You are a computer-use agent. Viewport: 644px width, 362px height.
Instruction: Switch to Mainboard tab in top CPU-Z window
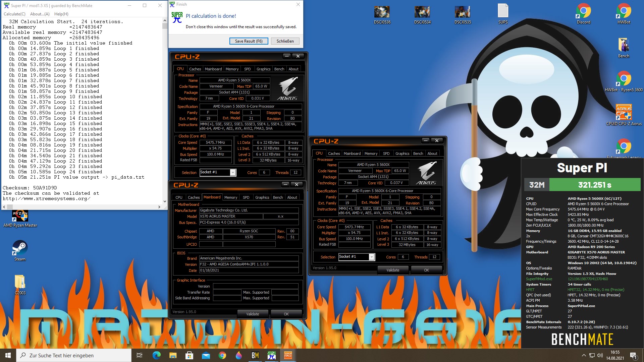coord(213,69)
